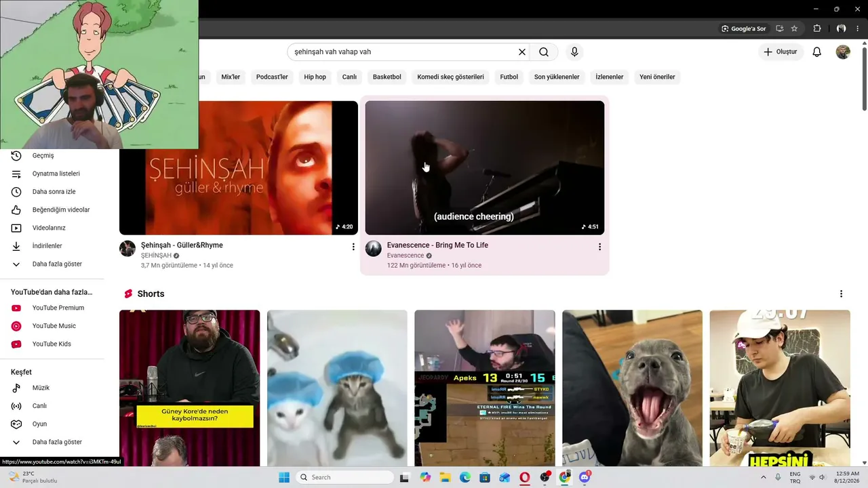Bookmark this page with the star icon
The width and height of the screenshot is (868, 488).
coord(794,28)
